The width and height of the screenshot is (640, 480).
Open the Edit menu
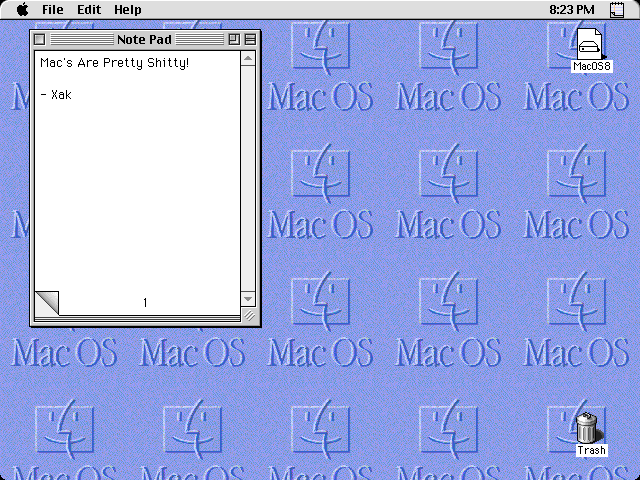click(x=89, y=9)
